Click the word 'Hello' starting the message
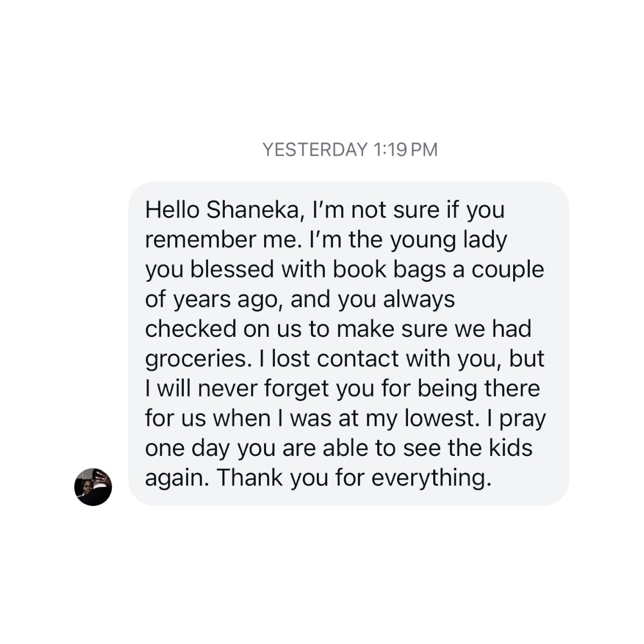 point(172,210)
